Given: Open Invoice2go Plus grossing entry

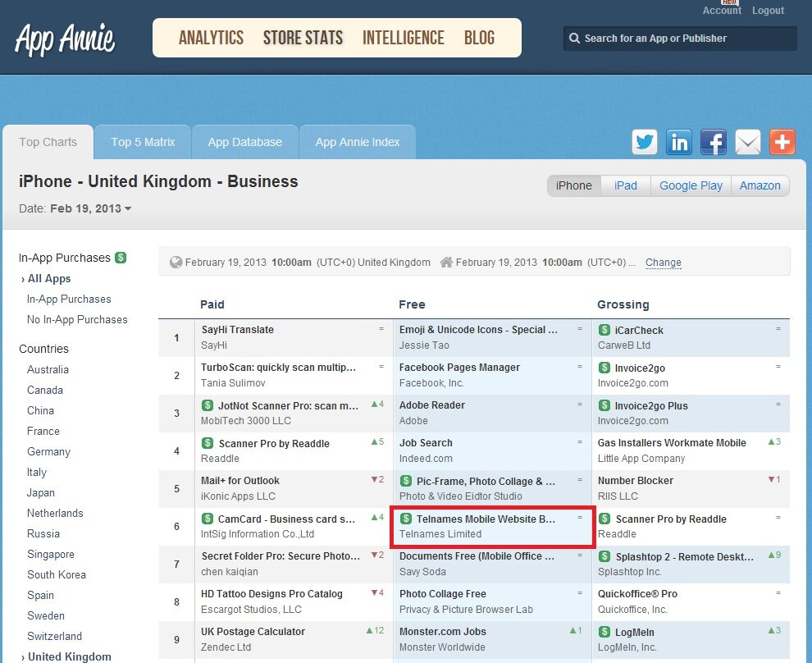Looking at the screenshot, I should click(x=651, y=405).
